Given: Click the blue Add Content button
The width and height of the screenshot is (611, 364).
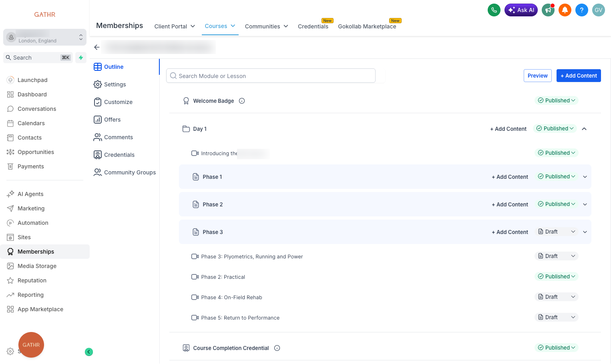Looking at the screenshot, I should click(579, 76).
